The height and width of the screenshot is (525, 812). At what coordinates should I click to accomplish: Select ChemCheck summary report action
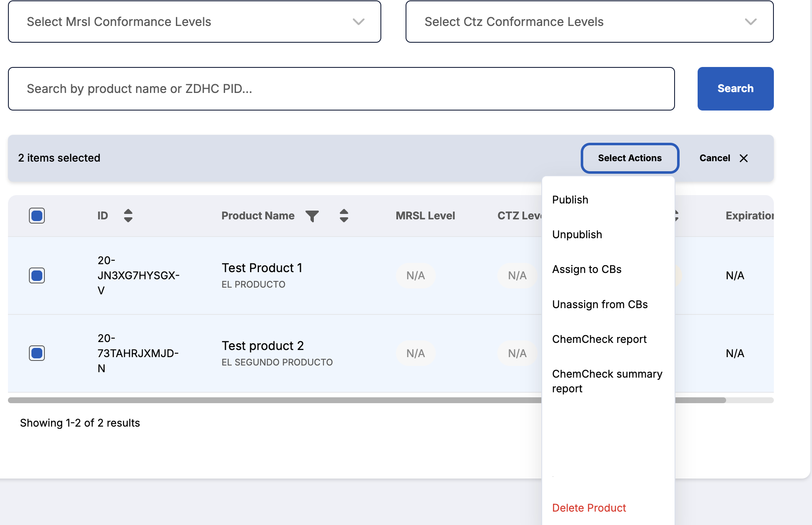coord(608,381)
